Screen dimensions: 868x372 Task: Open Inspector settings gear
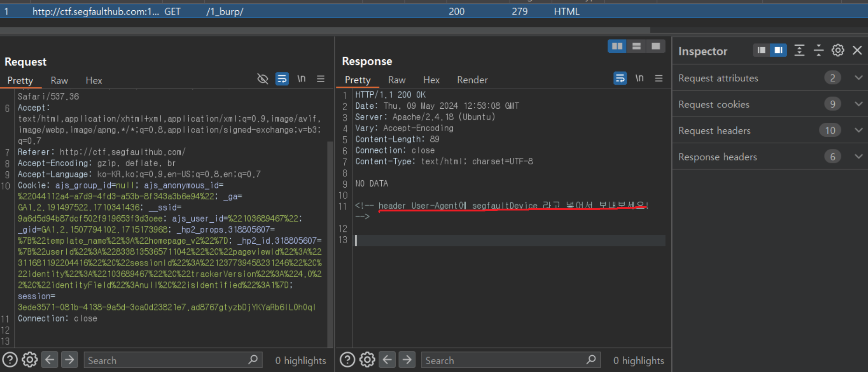pos(838,50)
